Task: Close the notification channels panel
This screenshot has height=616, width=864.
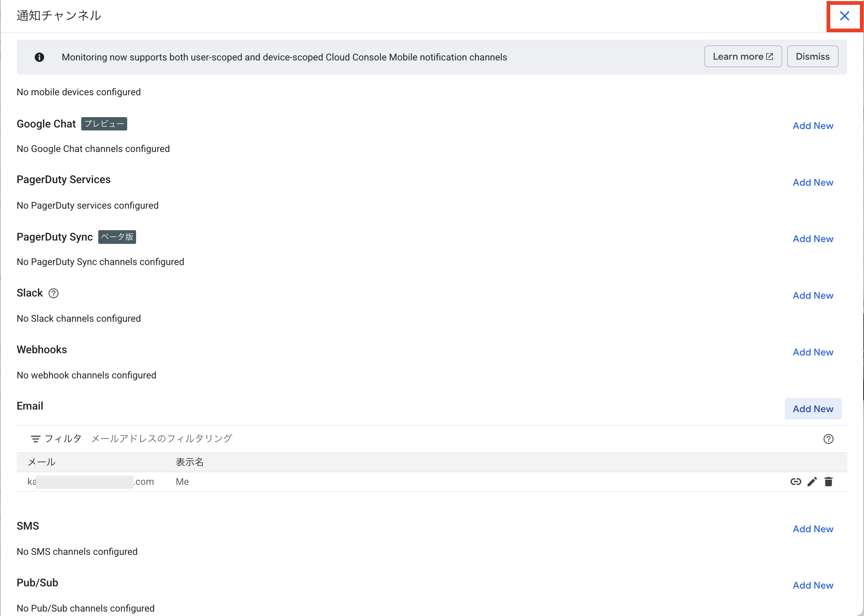Action: pos(844,16)
